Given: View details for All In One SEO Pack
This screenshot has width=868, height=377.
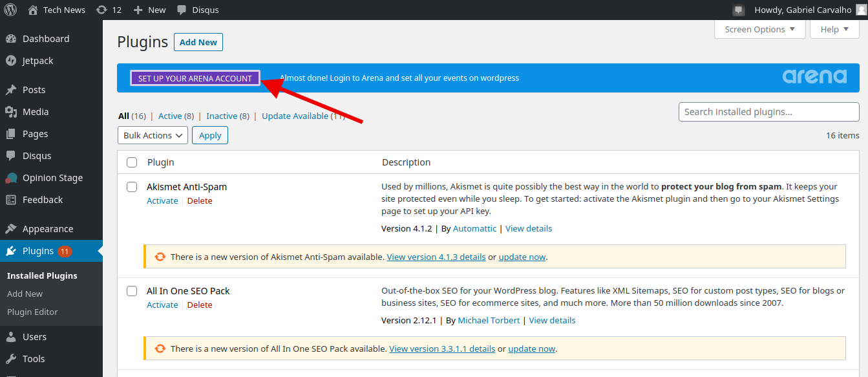Looking at the screenshot, I should click(552, 320).
